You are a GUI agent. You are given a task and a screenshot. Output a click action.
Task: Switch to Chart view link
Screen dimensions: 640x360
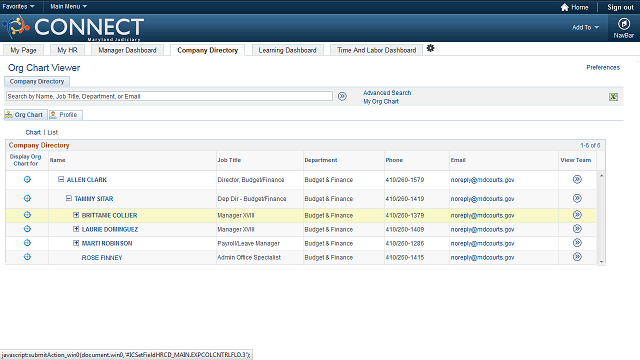(x=33, y=132)
